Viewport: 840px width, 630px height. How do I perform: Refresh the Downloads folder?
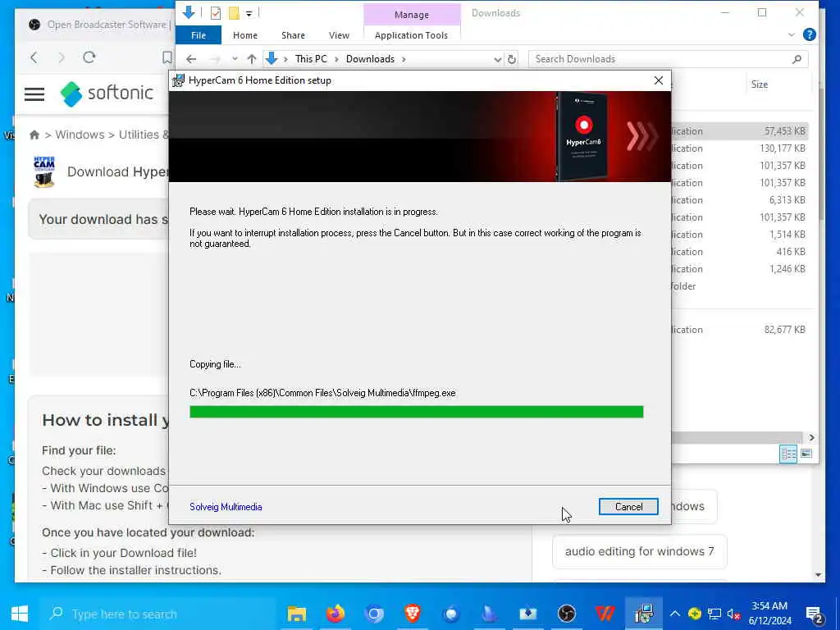pyautogui.click(x=512, y=59)
